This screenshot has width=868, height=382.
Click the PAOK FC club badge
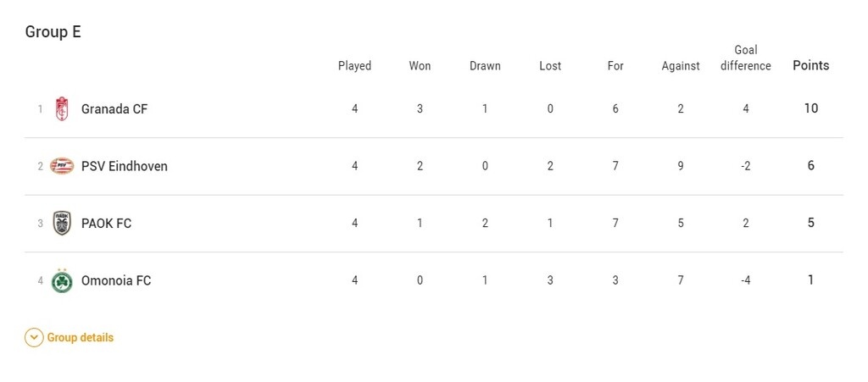click(62, 224)
